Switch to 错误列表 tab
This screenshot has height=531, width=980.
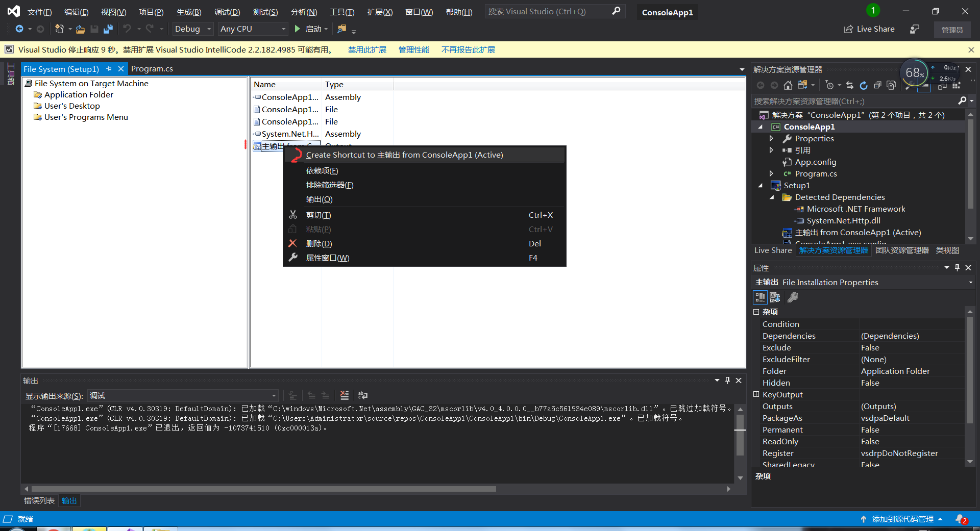click(x=39, y=501)
